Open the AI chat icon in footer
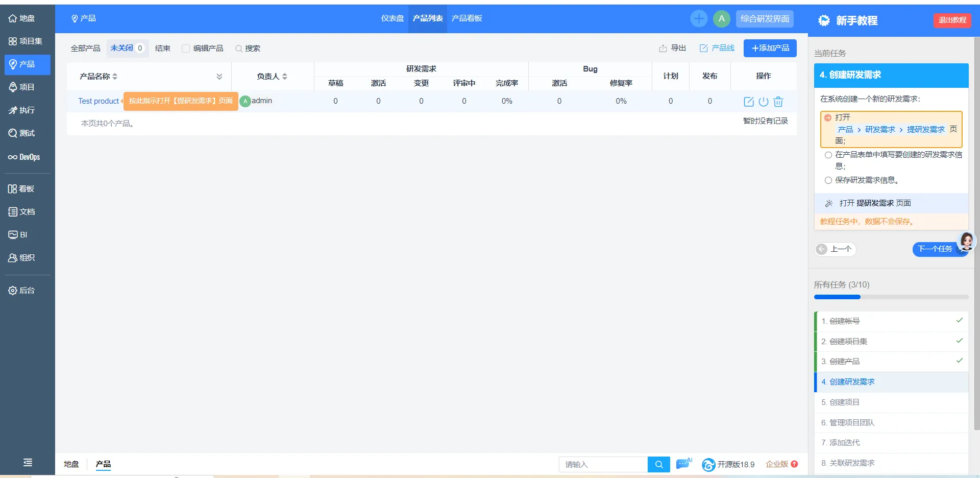980x478 pixels. coord(684,464)
